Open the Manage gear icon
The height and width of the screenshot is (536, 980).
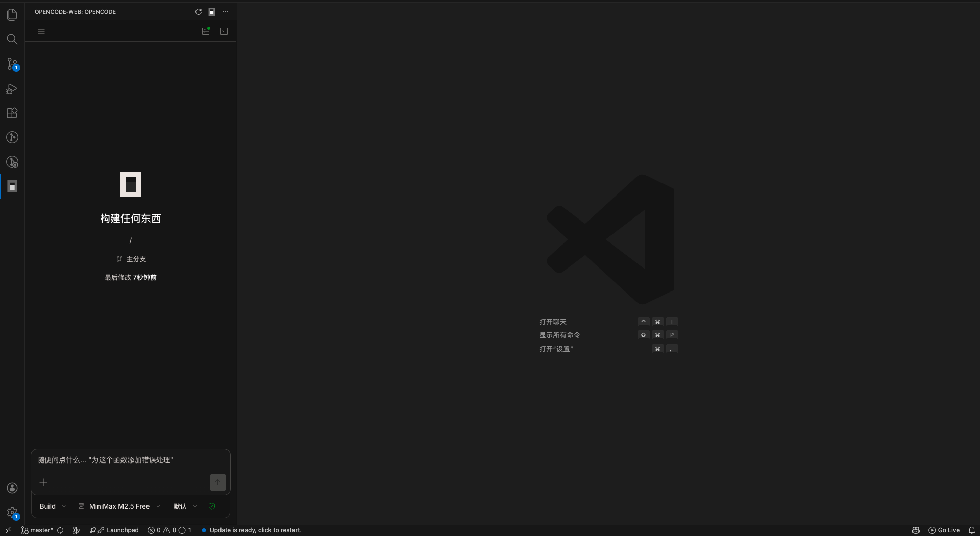point(12,513)
